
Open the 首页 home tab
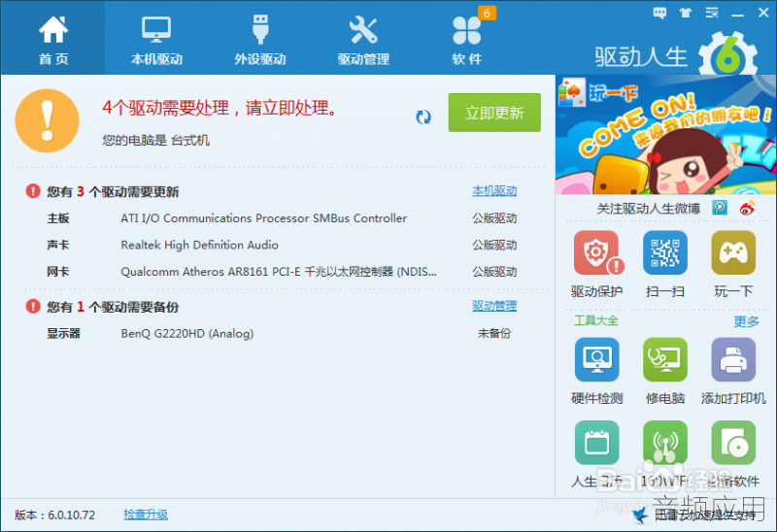pos(53,40)
